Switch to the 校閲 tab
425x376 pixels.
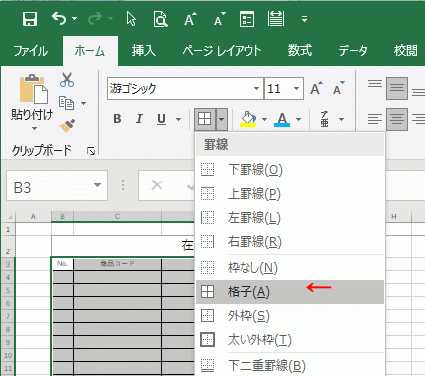(406, 51)
